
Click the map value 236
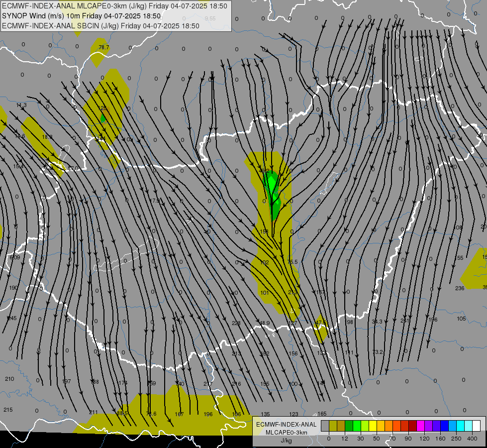pyautogui.click(x=460, y=288)
